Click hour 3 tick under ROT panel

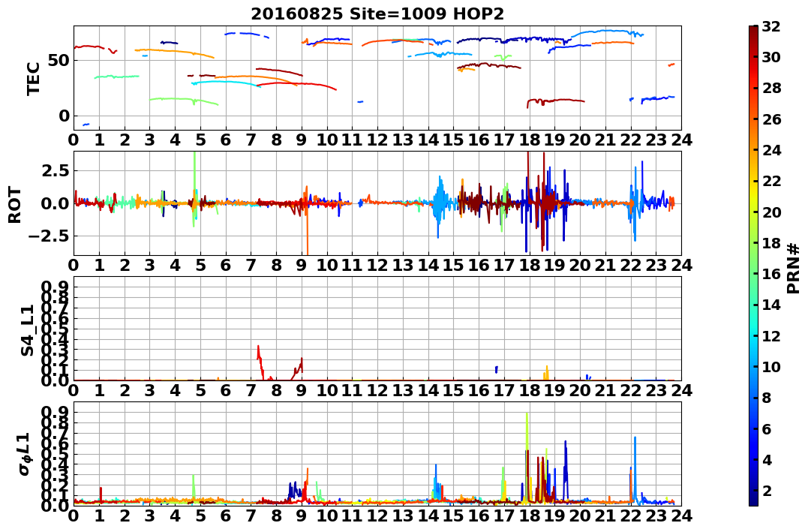click(x=149, y=265)
